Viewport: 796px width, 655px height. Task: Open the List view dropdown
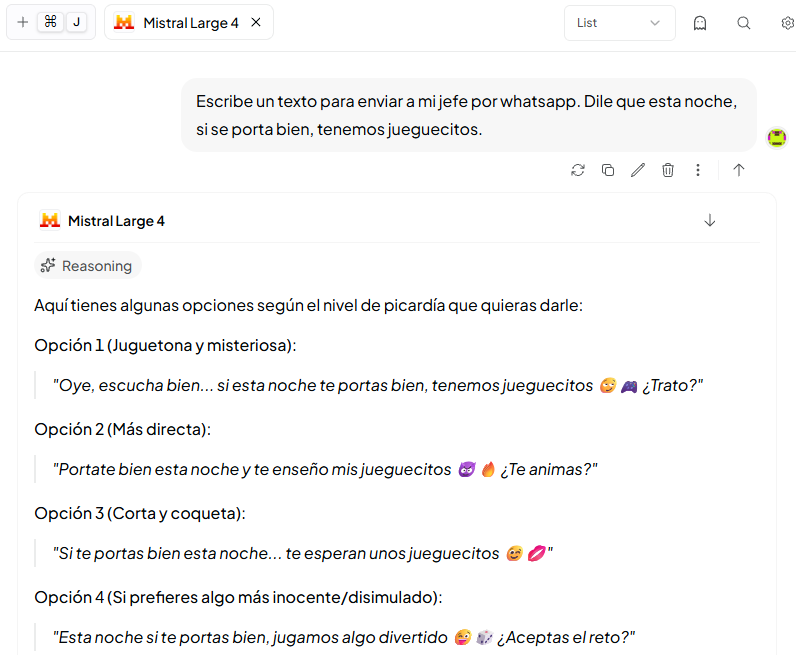619,23
